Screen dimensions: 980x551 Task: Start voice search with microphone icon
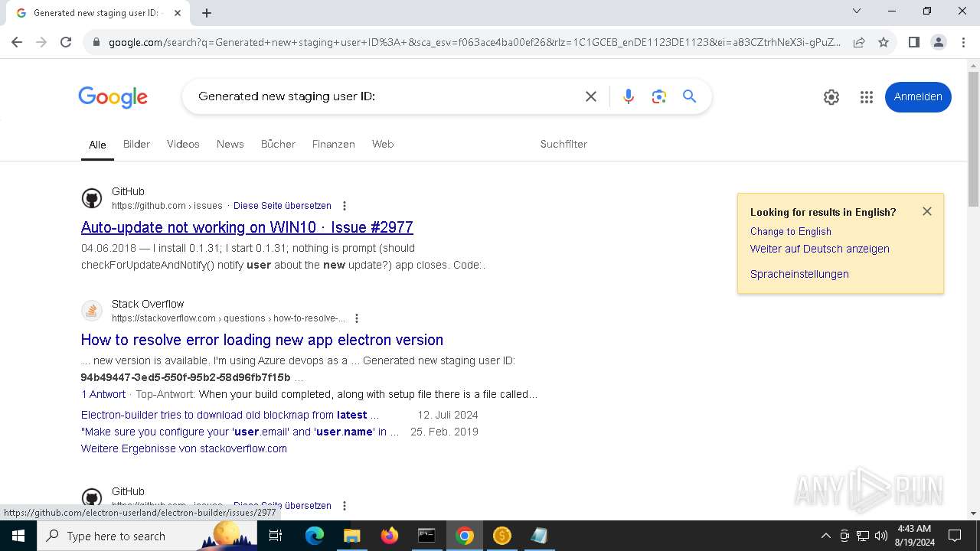pyautogui.click(x=629, y=96)
